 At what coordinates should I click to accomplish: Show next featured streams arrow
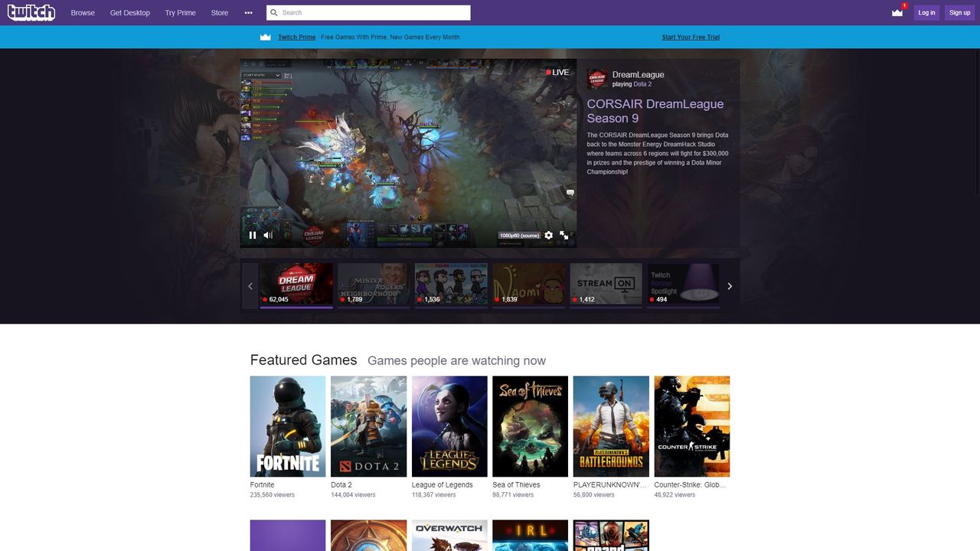[x=730, y=286]
